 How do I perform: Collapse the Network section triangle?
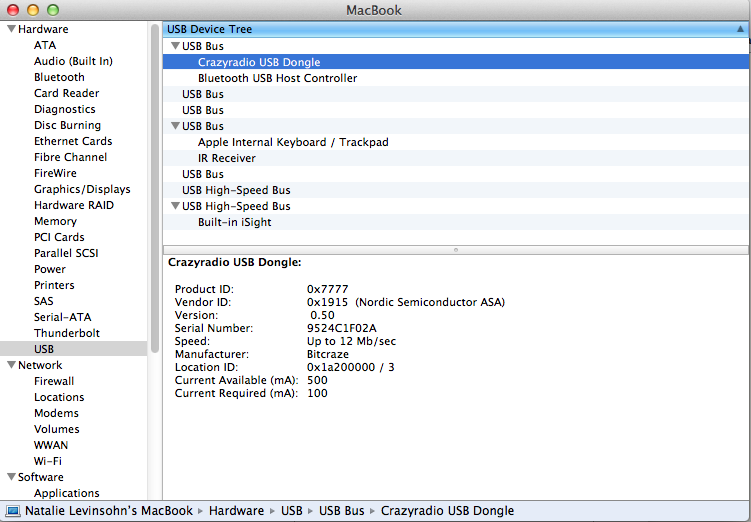[11, 365]
